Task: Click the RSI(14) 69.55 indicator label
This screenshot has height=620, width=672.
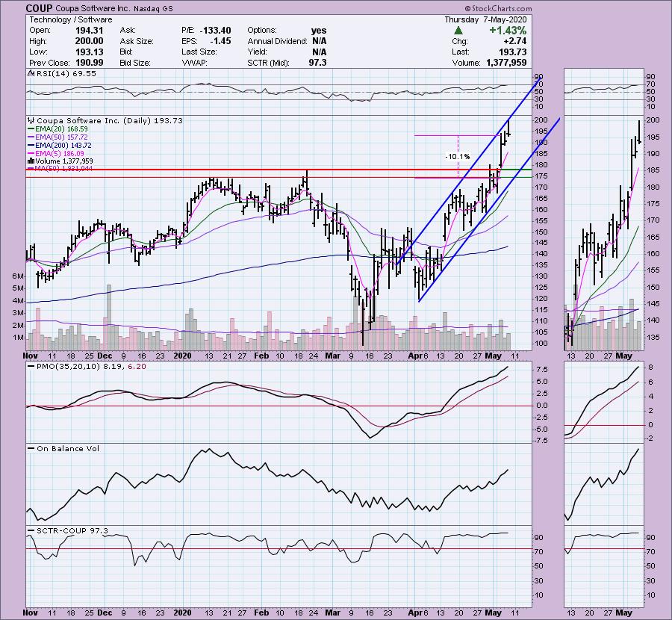Action: coord(66,73)
